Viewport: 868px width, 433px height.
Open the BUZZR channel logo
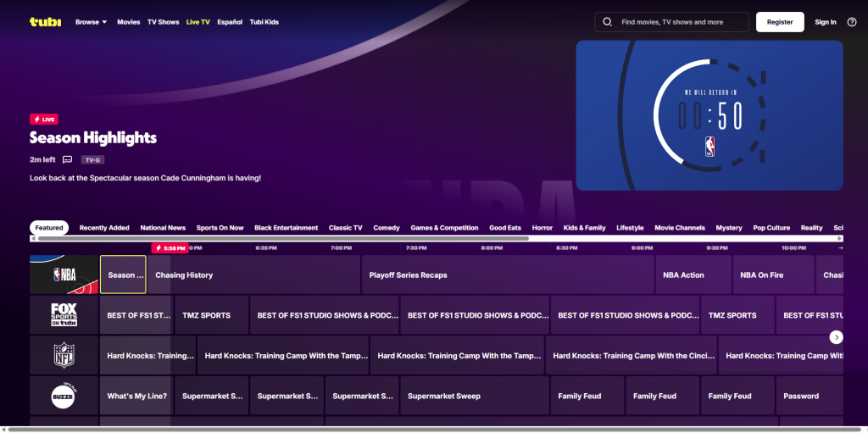pyautogui.click(x=64, y=396)
